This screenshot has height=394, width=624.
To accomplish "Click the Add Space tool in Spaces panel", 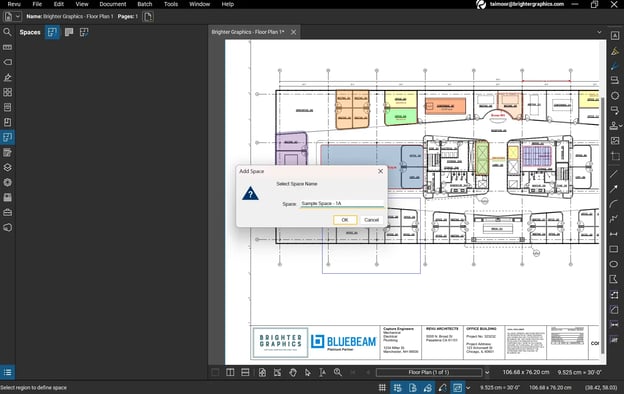I will 52,32.
